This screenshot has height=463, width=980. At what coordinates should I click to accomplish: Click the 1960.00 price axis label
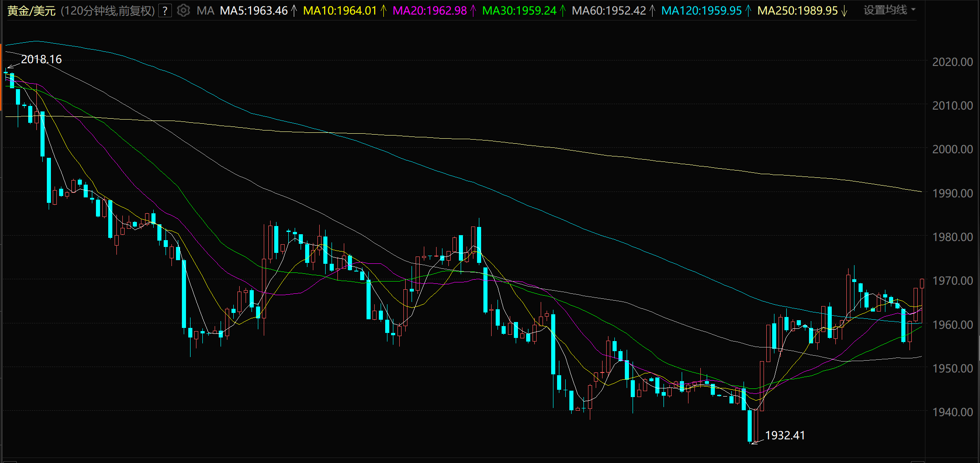tap(952, 325)
